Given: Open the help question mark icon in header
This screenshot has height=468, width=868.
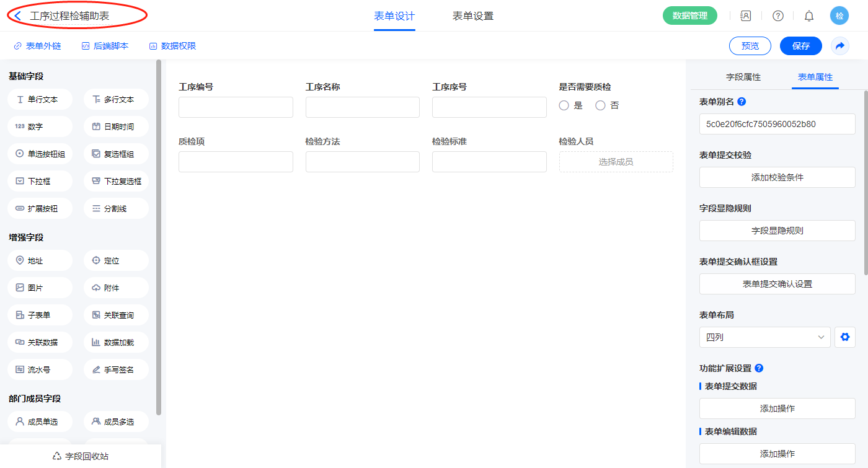Looking at the screenshot, I should tap(777, 16).
